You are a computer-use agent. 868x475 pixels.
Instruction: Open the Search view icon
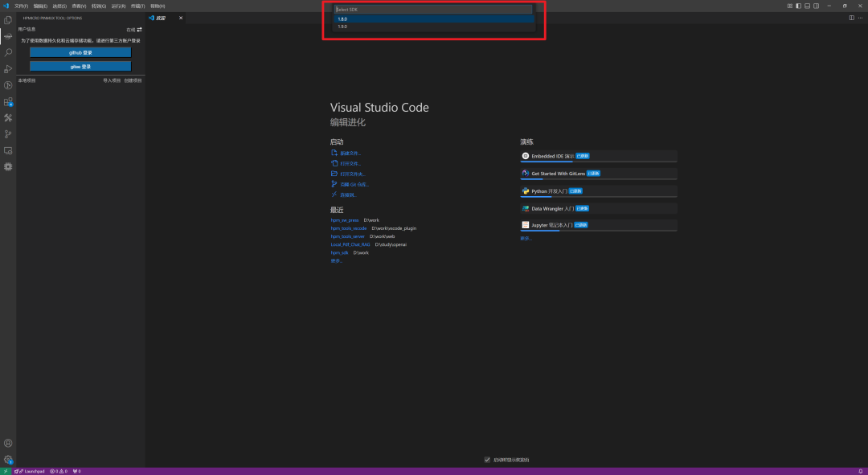8,52
